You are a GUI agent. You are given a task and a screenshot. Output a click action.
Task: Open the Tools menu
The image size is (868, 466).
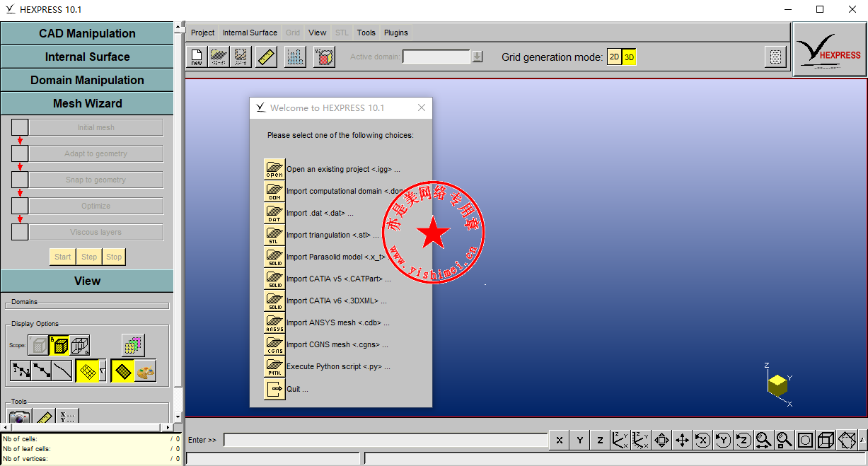(x=366, y=33)
